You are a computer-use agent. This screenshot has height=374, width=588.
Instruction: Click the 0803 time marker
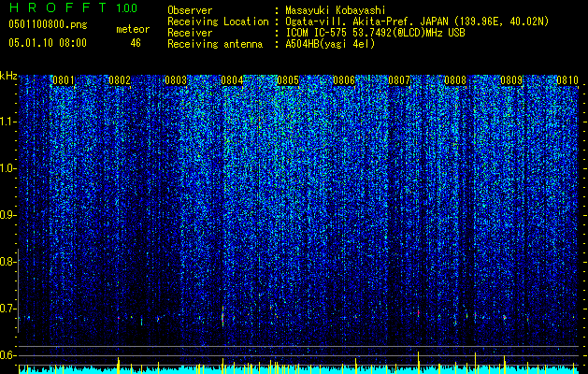coord(176,80)
